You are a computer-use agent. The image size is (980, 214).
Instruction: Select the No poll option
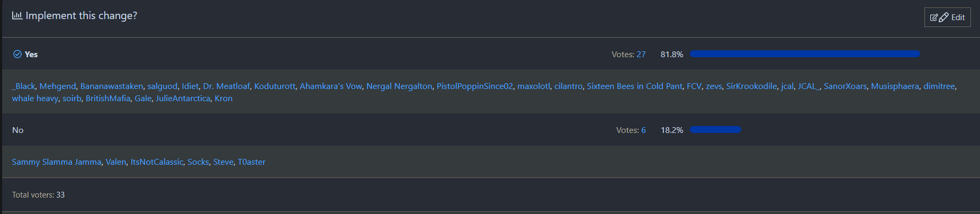[18, 130]
